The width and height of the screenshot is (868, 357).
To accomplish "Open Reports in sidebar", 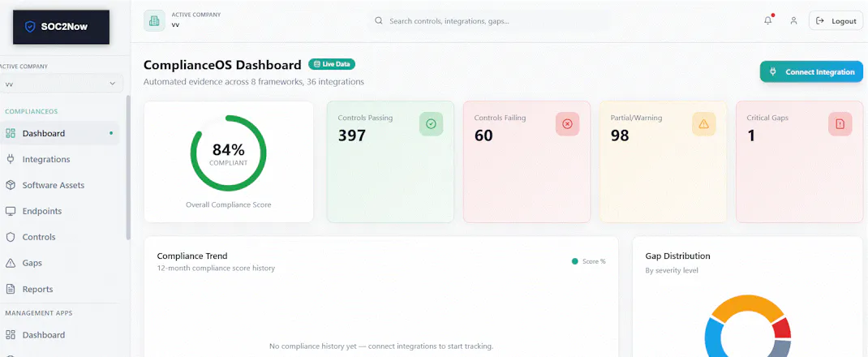I will pyautogui.click(x=60, y=289).
